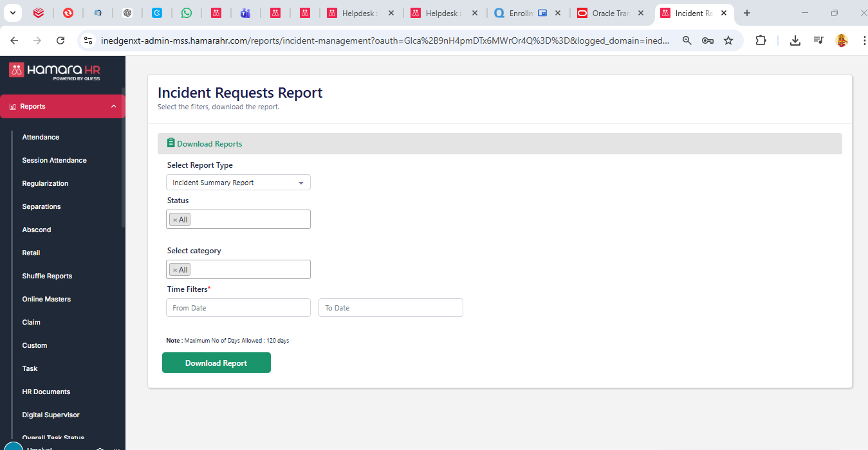Click the Incident Requests Report heading
This screenshot has width=868, height=450.
coord(240,93)
